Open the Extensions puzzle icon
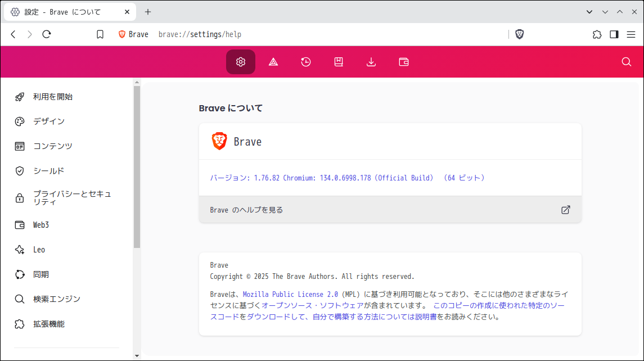The height and width of the screenshot is (361, 644). 597,34
